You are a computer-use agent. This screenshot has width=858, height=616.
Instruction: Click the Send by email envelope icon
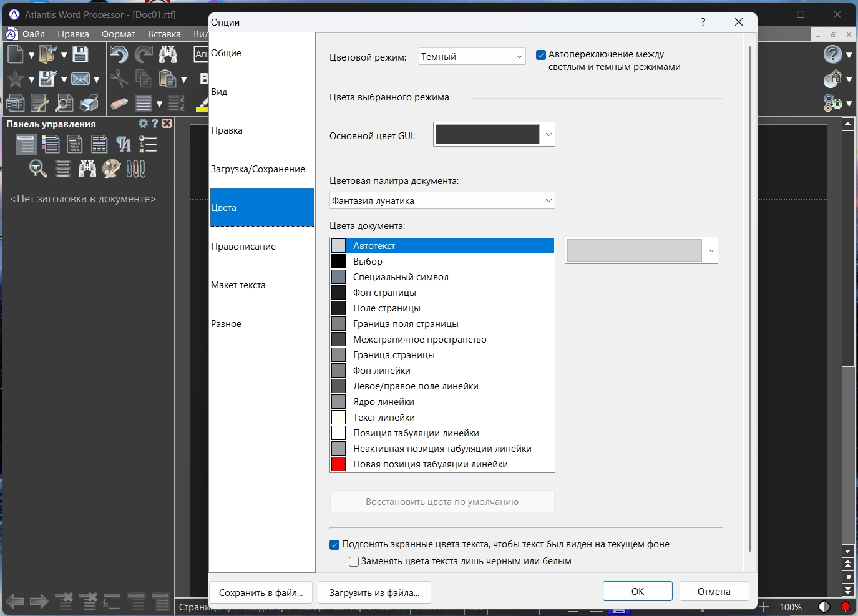[80, 79]
